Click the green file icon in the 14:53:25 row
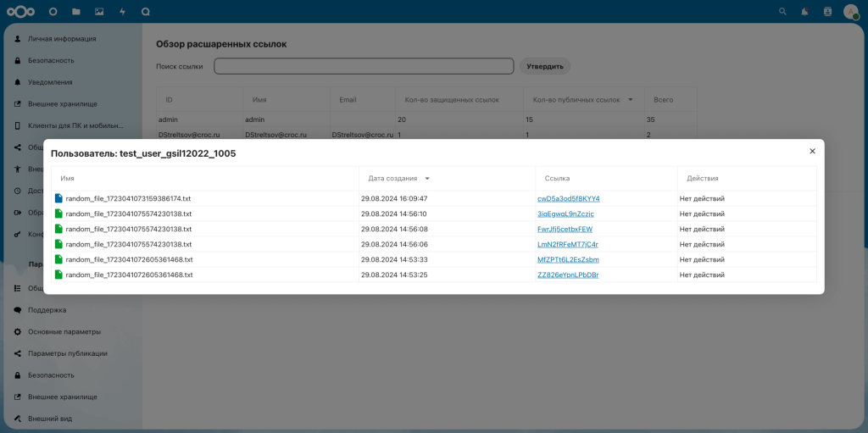 point(58,275)
